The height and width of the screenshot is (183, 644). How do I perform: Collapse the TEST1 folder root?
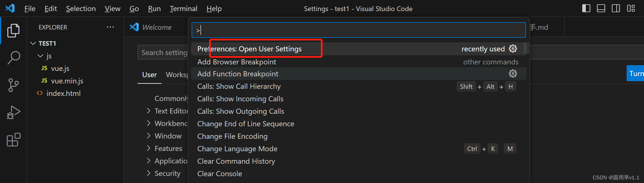point(33,43)
